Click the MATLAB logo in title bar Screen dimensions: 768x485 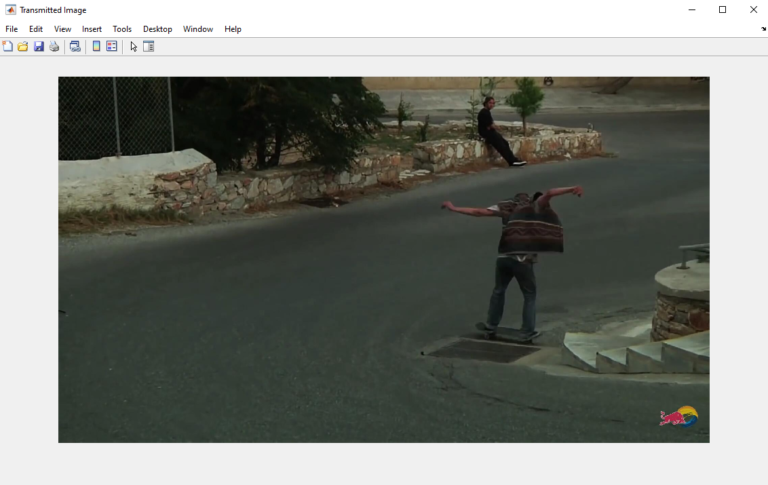coord(10,10)
